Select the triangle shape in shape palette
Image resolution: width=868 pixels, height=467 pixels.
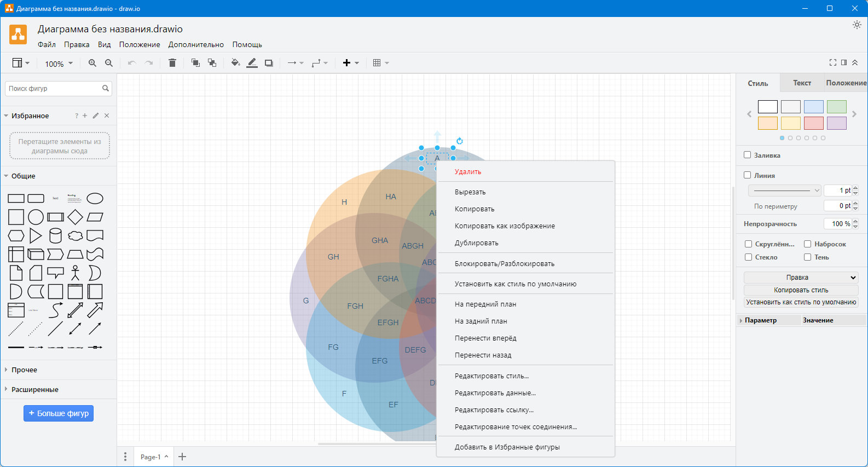[36, 236]
